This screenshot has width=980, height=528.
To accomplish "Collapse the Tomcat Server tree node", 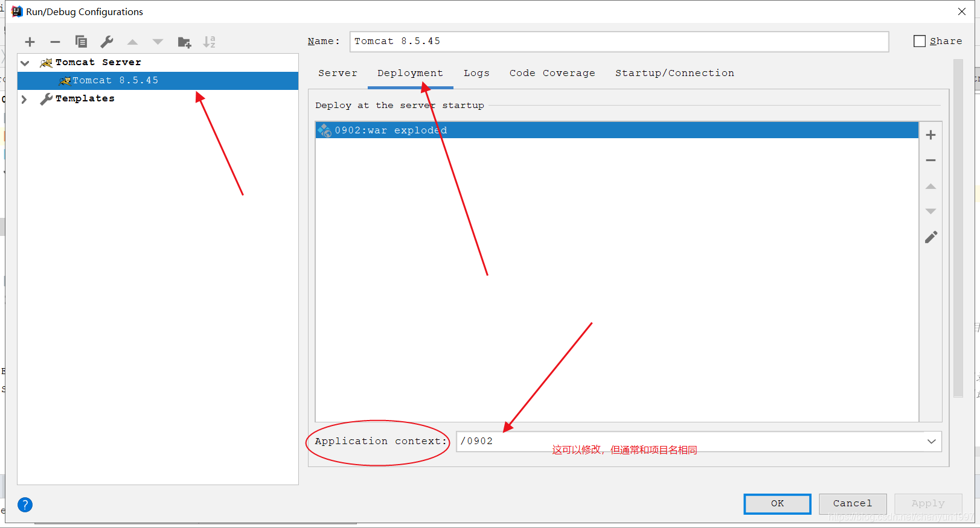I will tap(25, 63).
